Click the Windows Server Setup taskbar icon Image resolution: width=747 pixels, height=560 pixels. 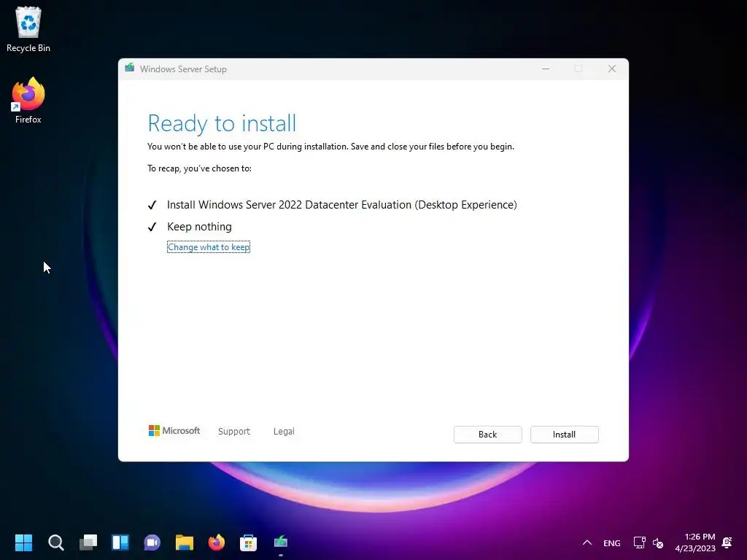(x=281, y=542)
